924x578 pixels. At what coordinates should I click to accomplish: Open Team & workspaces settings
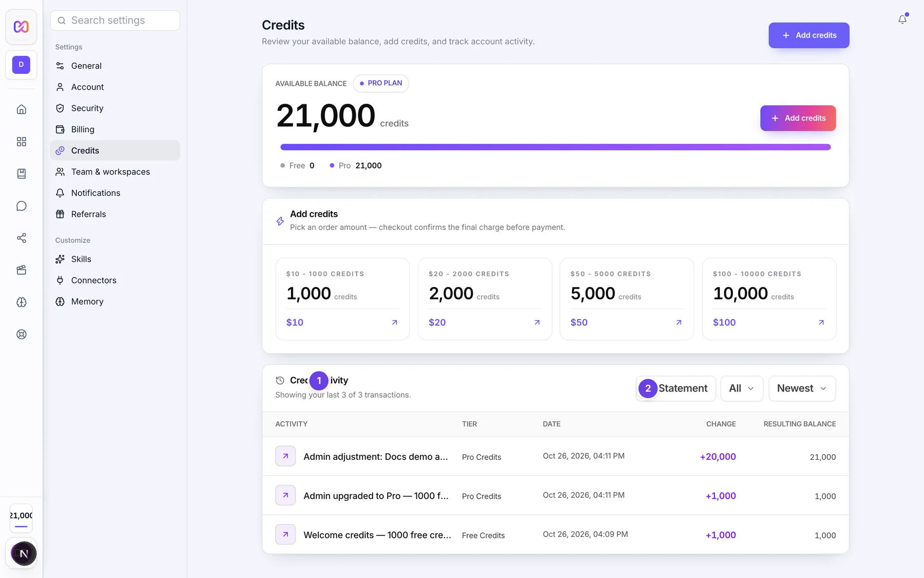[115, 172]
